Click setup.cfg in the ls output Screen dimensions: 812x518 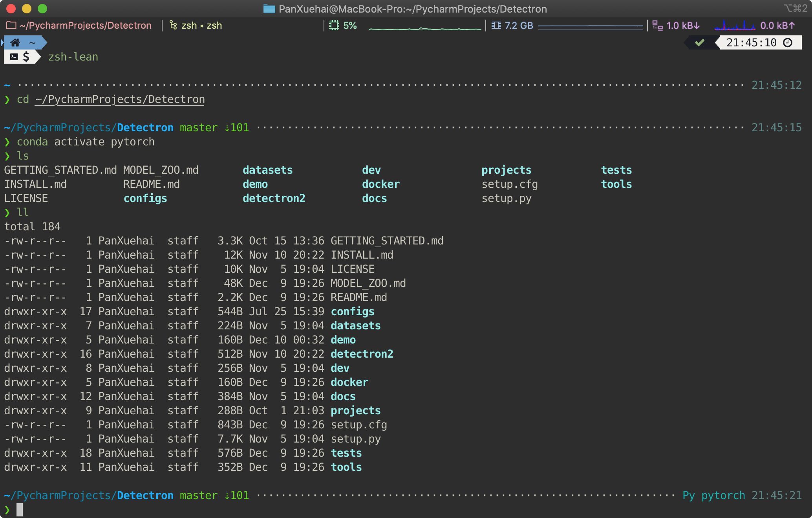[510, 184]
